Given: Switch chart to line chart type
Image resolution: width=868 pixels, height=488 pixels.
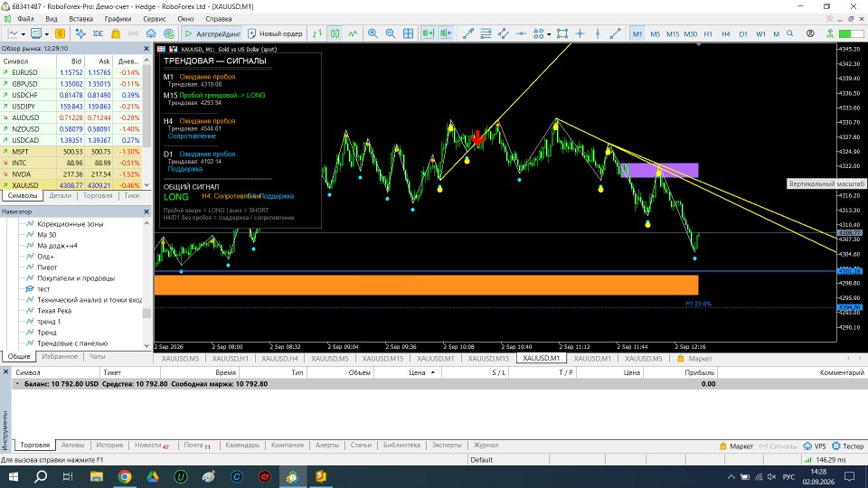Looking at the screenshot, I should tap(353, 33).
